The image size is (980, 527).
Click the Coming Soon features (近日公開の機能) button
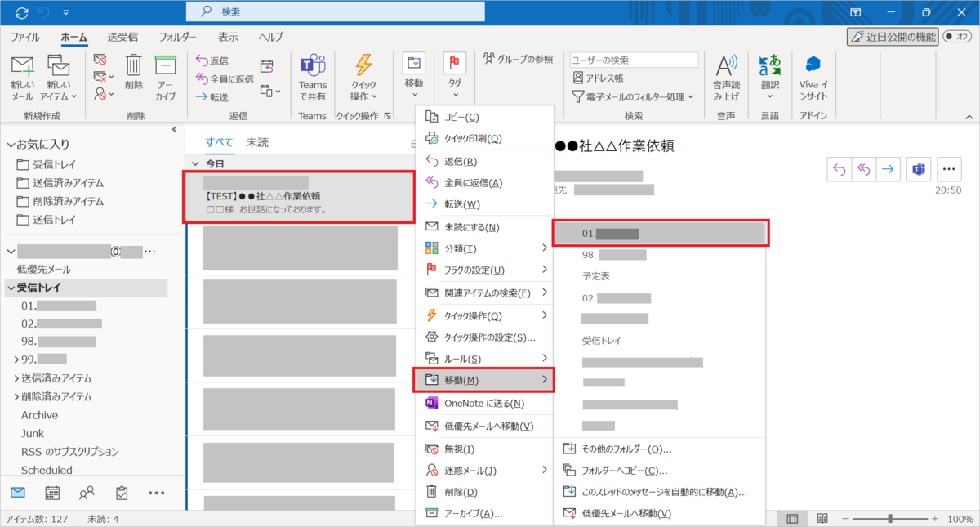(x=893, y=37)
